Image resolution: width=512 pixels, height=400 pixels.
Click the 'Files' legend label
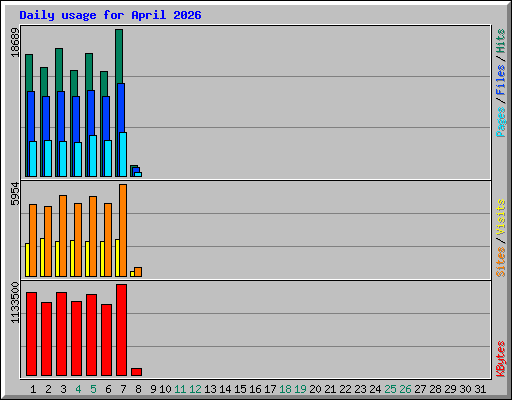pos(501,80)
